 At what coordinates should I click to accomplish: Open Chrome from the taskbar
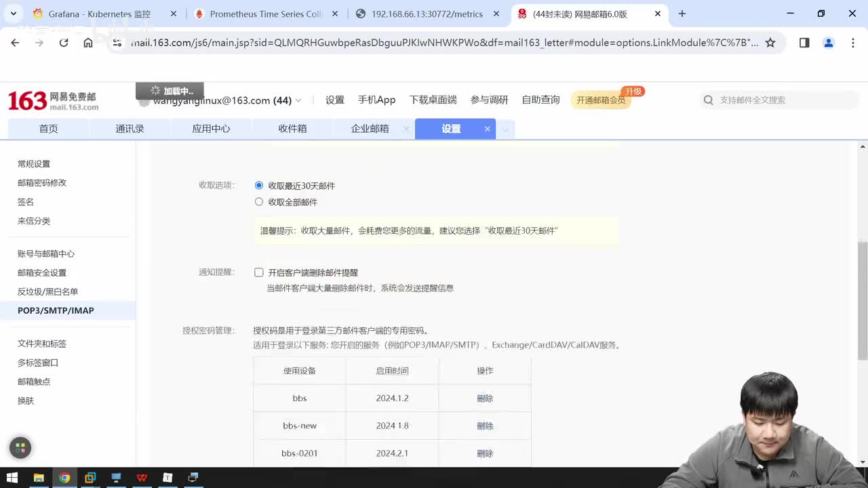pos(64,478)
